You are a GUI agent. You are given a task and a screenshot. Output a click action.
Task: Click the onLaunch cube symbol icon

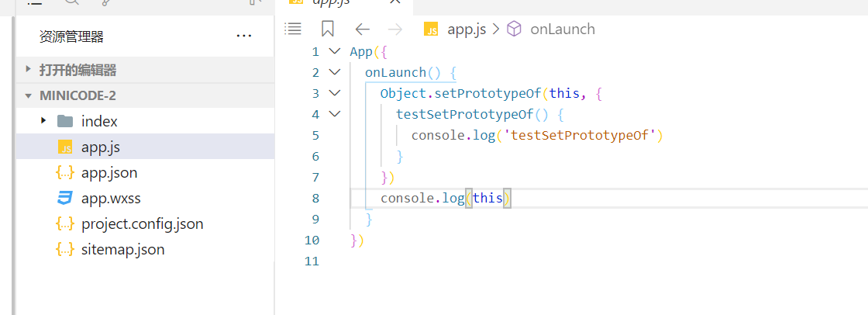pyautogui.click(x=515, y=29)
